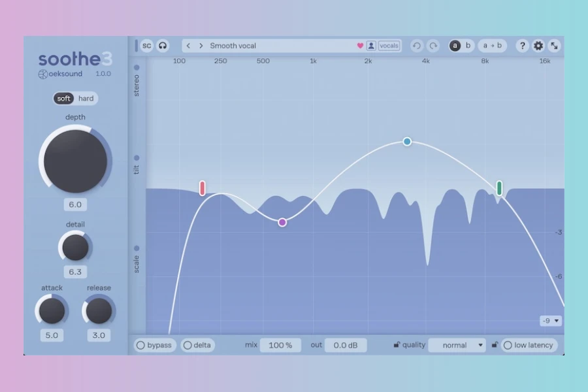This screenshot has width=588, height=392.
Task: Open the scale section tab
Action: [x=137, y=259]
